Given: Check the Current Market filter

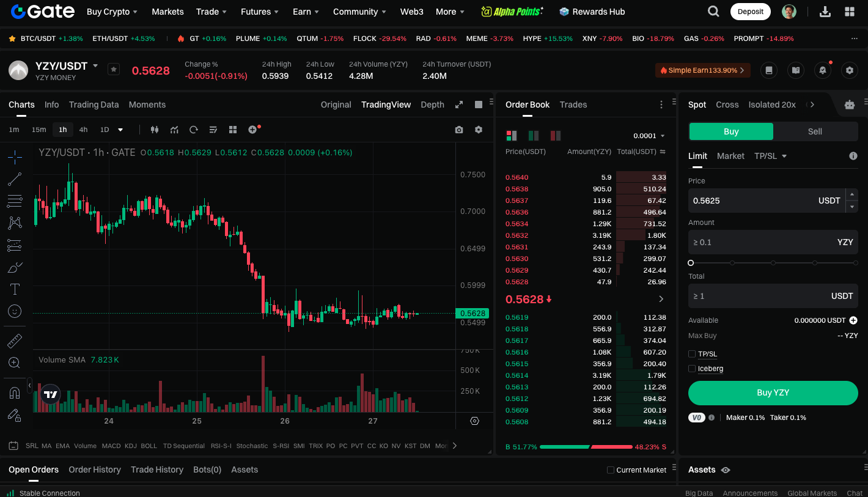Looking at the screenshot, I should click(611, 470).
